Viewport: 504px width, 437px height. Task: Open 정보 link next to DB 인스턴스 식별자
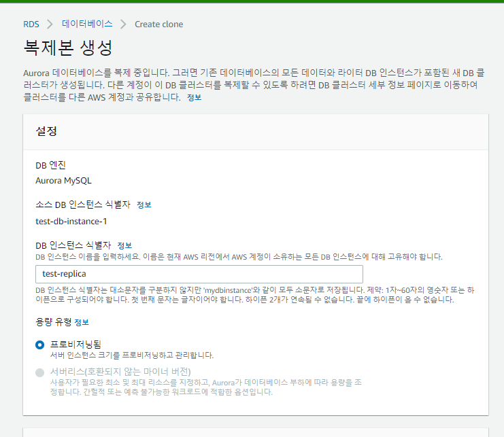[x=124, y=245]
